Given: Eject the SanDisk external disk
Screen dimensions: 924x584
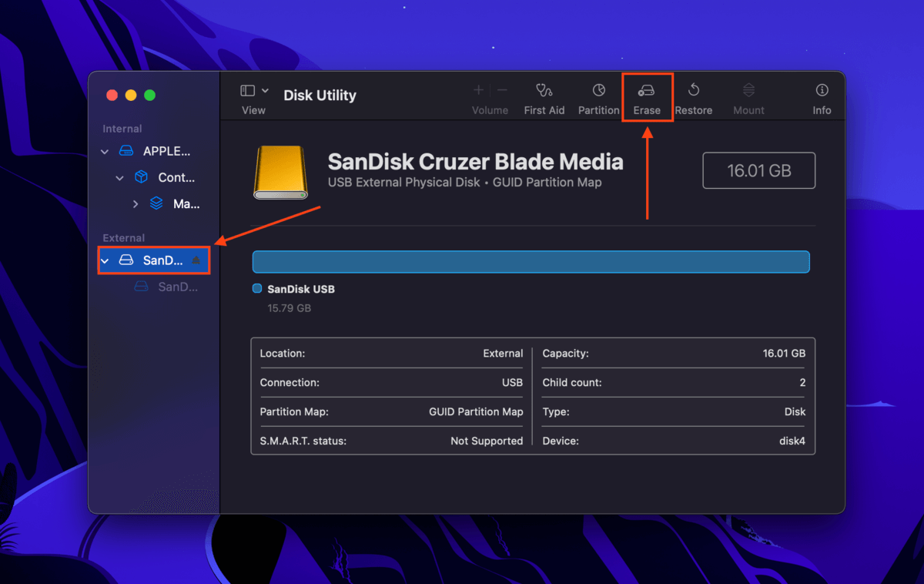Looking at the screenshot, I should (196, 260).
